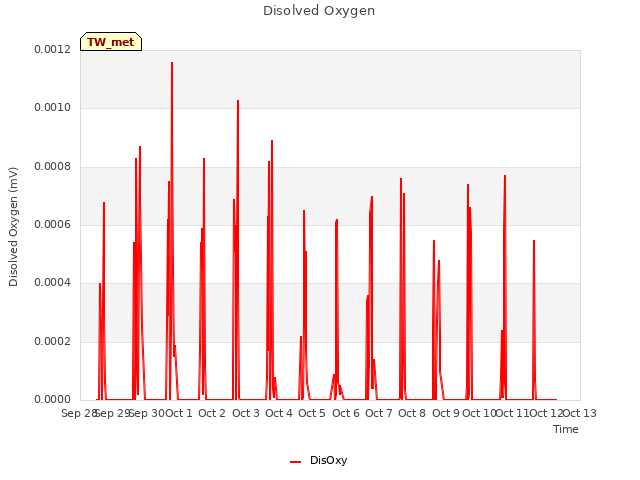Click the Oct 8 x-axis tick label
Viewport: 640px width, 480px height.
tap(412, 413)
